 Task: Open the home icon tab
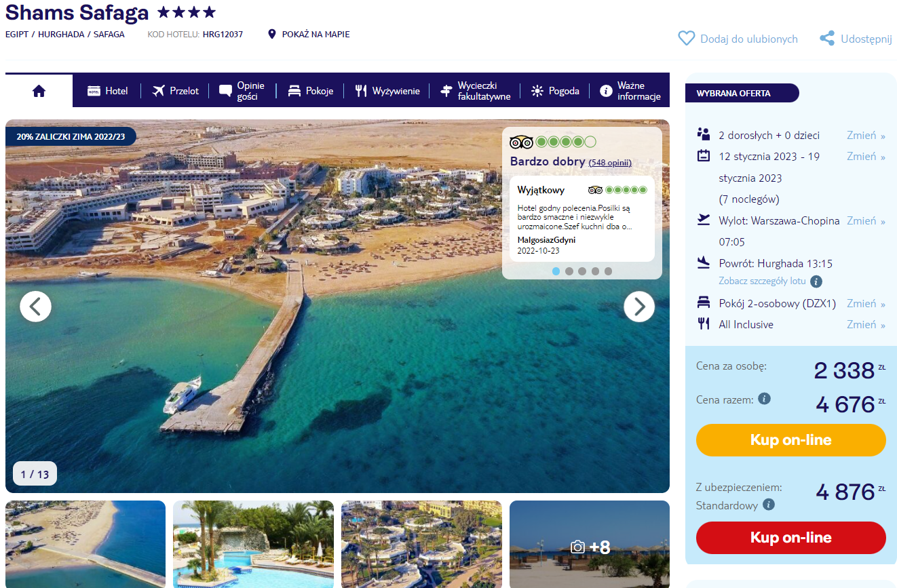click(x=39, y=91)
